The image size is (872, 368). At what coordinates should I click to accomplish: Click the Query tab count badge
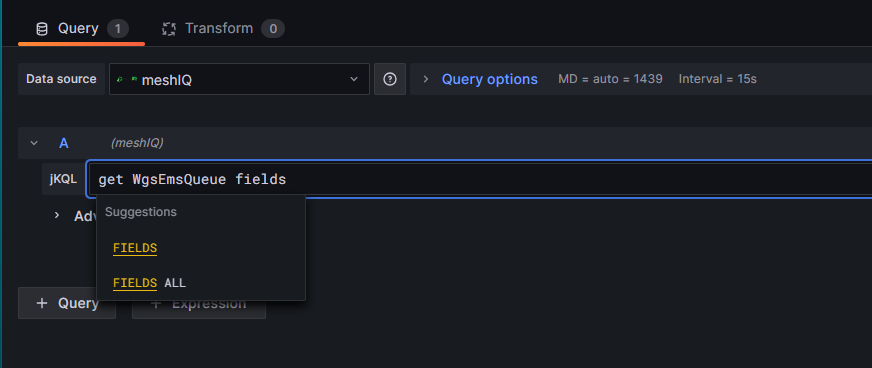click(118, 29)
